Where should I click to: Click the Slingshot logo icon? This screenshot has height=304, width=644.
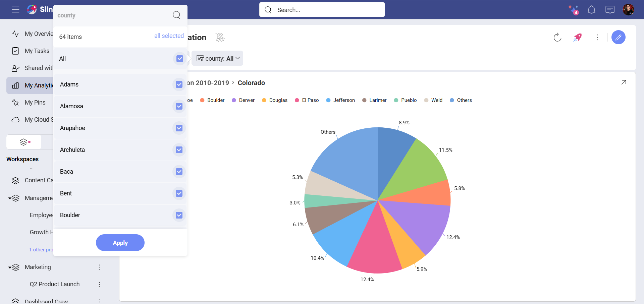pos(32,9)
